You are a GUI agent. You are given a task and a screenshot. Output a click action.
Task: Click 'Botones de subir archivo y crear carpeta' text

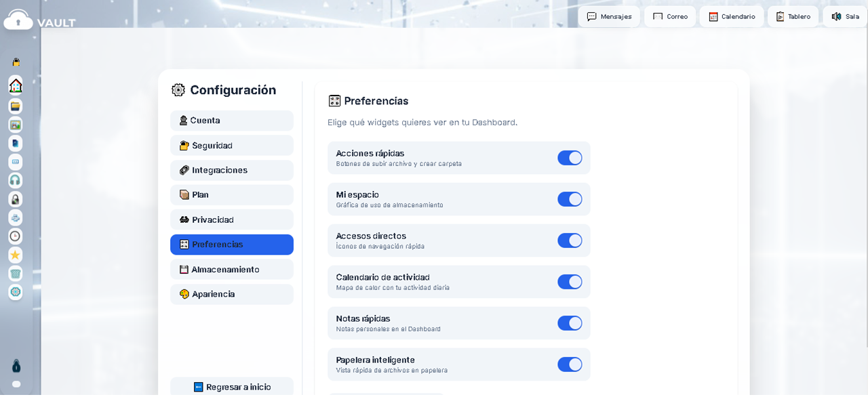(x=399, y=164)
